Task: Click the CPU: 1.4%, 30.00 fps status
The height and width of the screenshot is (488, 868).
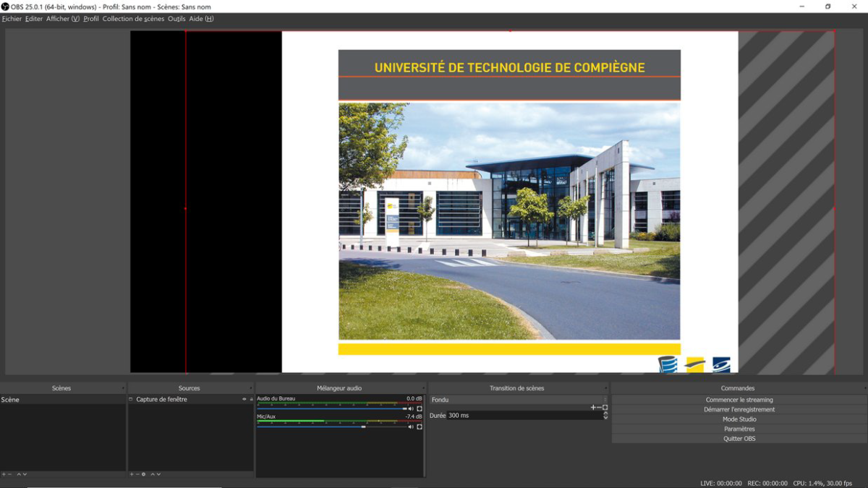Action: click(x=822, y=483)
